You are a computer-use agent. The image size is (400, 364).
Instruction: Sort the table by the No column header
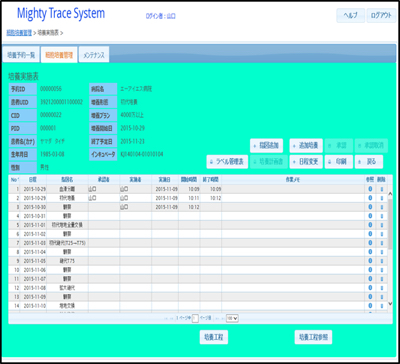click(14, 180)
